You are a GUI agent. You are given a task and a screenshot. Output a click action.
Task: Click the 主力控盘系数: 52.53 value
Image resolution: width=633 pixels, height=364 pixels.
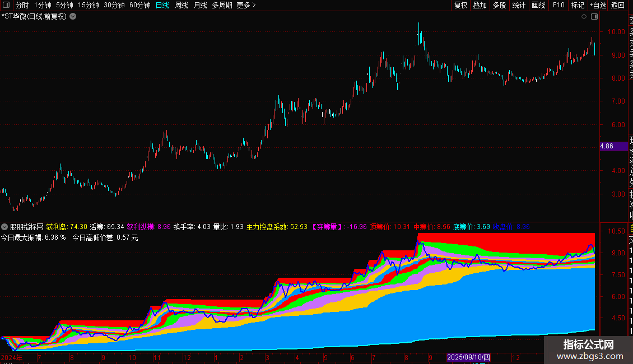tap(277, 227)
